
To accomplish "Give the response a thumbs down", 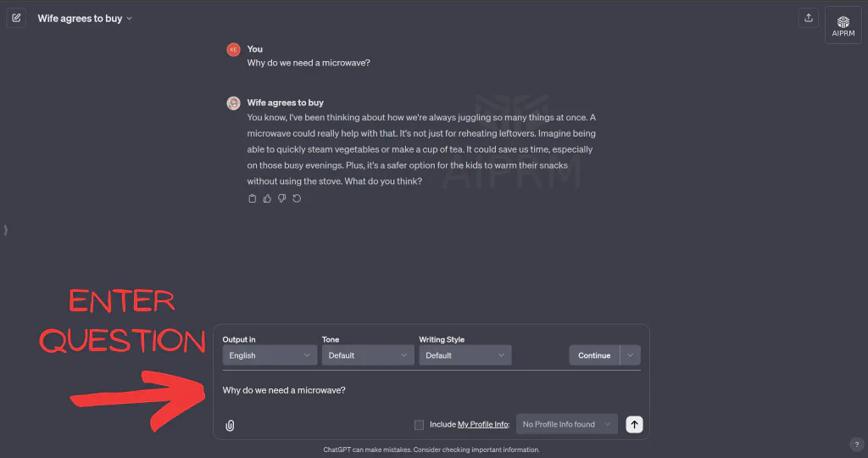I will click(281, 198).
